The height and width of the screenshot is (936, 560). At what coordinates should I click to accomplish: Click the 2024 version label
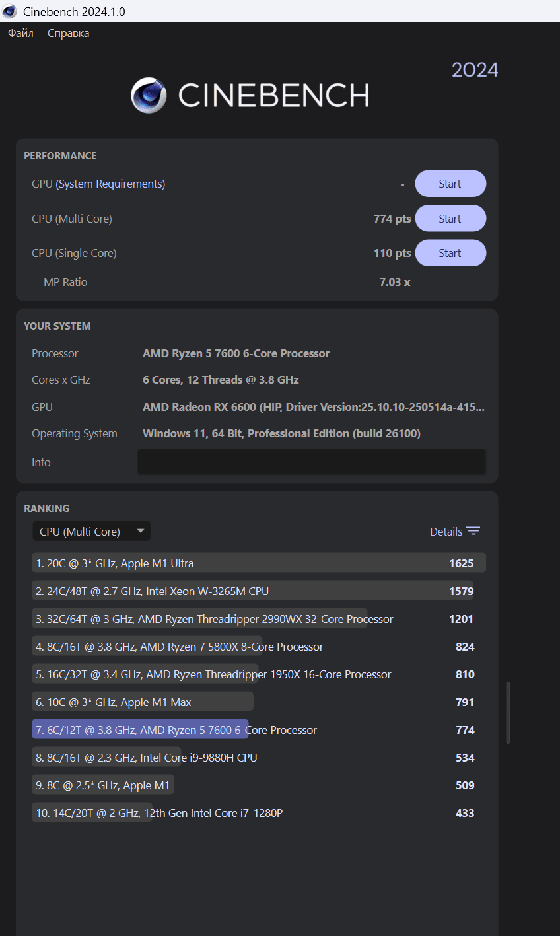[x=475, y=70]
